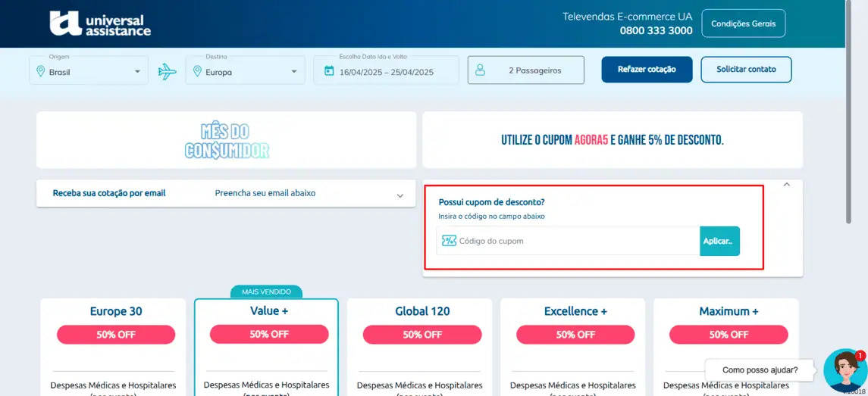Click the Código do cupom input field
Image resolution: width=868 pixels, height=396 pixels.
[568, 241]
